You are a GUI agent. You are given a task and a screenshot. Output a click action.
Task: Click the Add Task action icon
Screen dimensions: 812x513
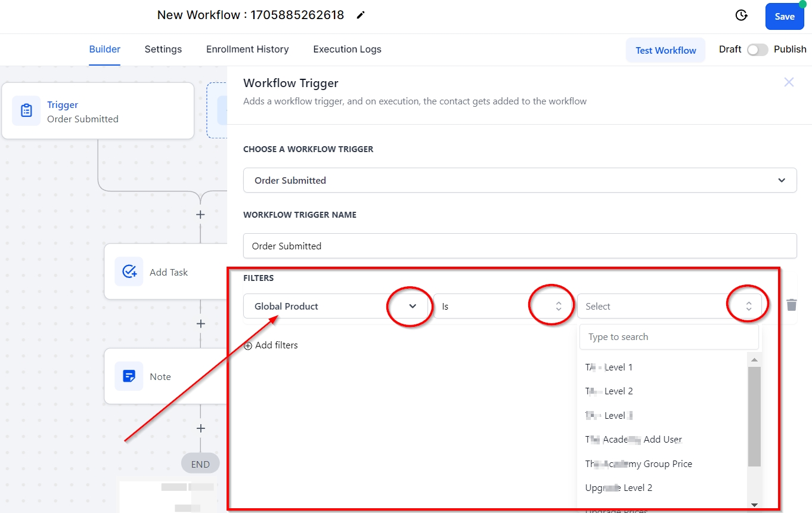[x=129, y=272]
